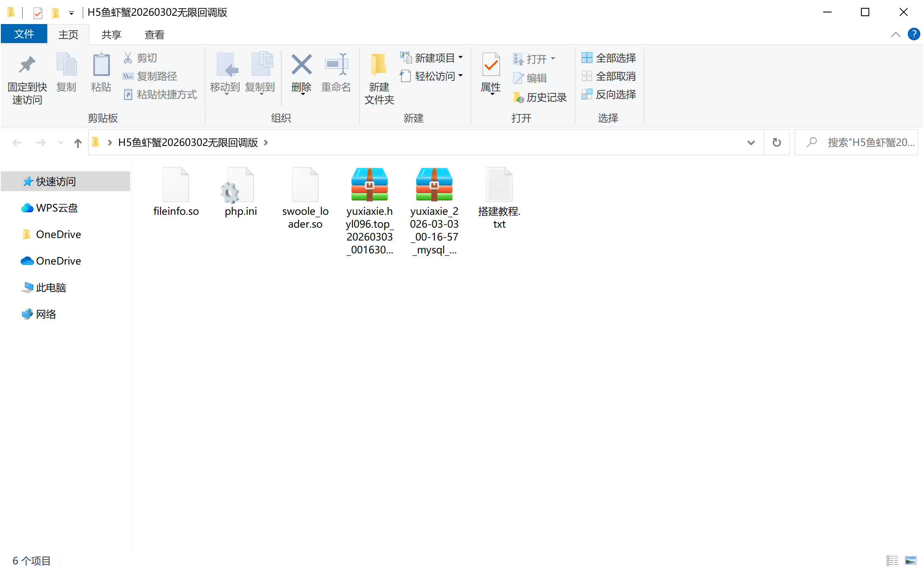Open Properties (属性) checkmark icon
This screenshot has width=924, height=571.
click(x=491, y=66)
